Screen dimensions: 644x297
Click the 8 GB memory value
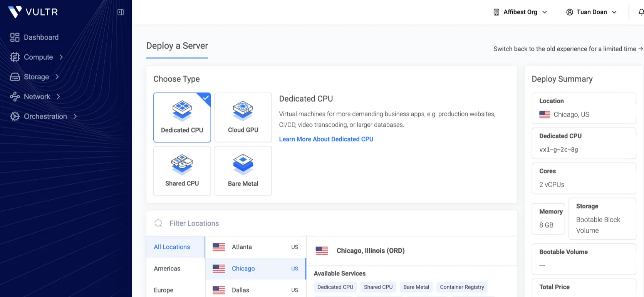546,225
